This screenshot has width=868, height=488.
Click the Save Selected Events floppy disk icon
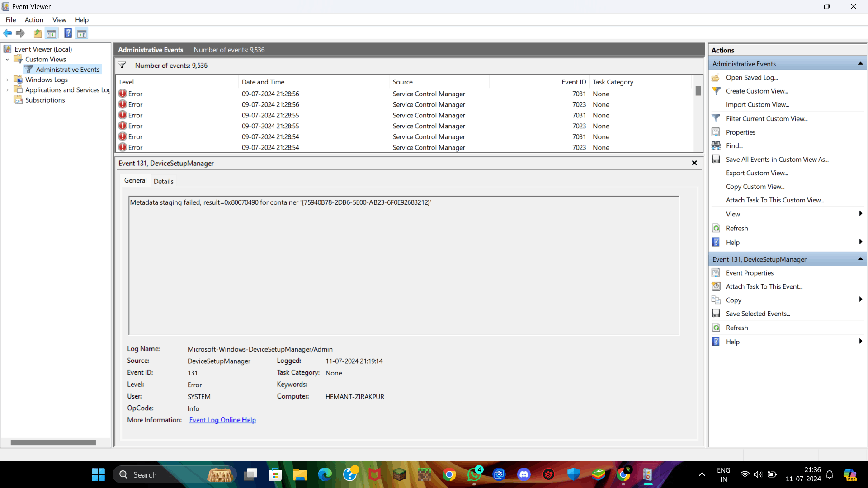tap(717, 313)
